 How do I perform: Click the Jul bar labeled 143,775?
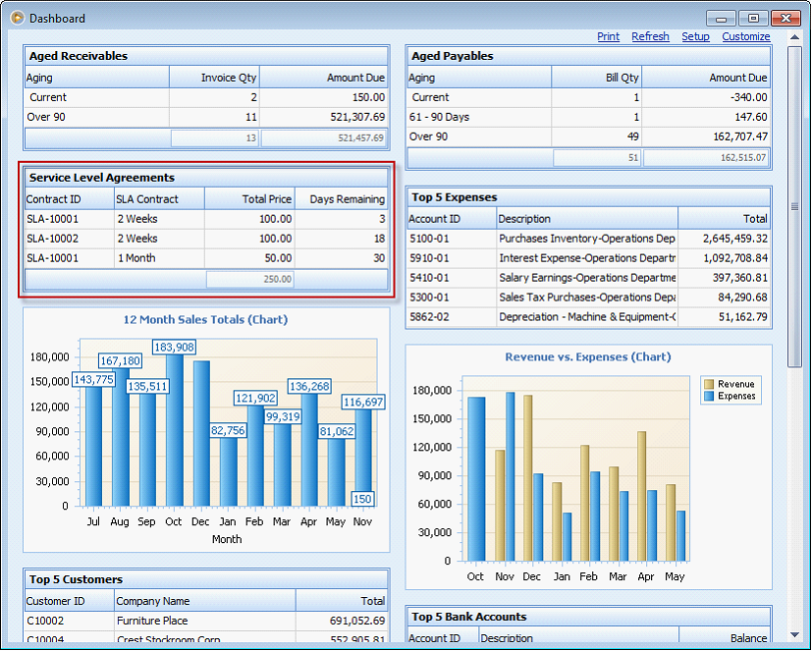(x=93, y=447)
